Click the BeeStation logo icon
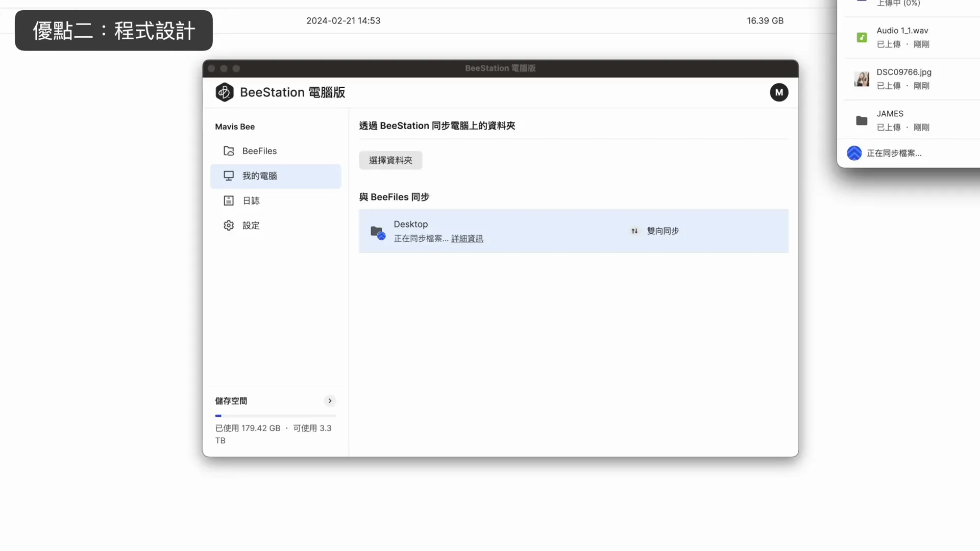This screenshot has width=980, height=551. pos(225,92)
